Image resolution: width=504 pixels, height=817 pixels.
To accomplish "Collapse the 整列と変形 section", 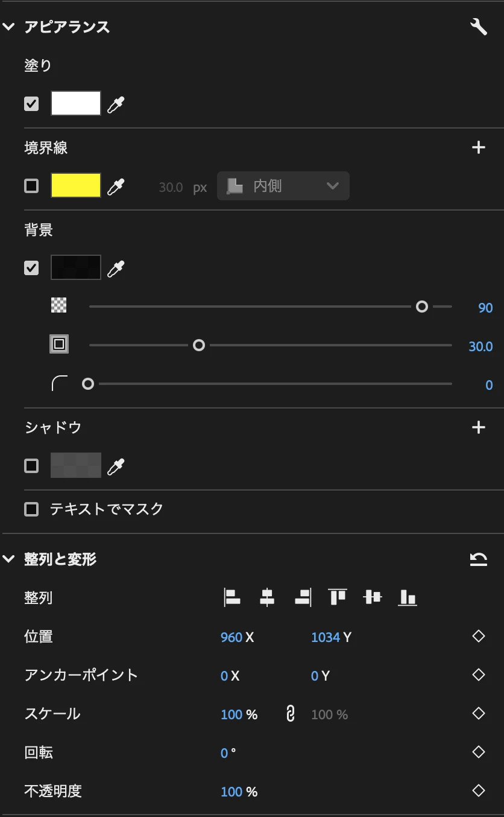I will (8, 559).
